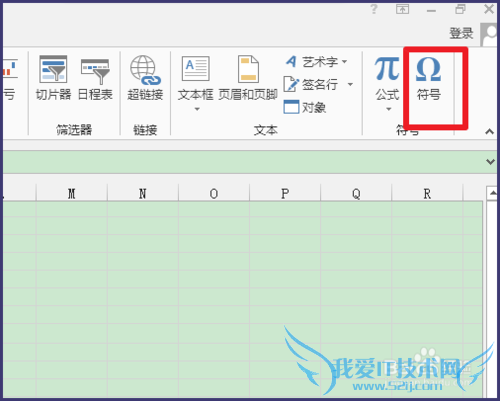Insert a Slicer (切片器) filter
Screen dimensions: 500x401
tap(53, 78)
